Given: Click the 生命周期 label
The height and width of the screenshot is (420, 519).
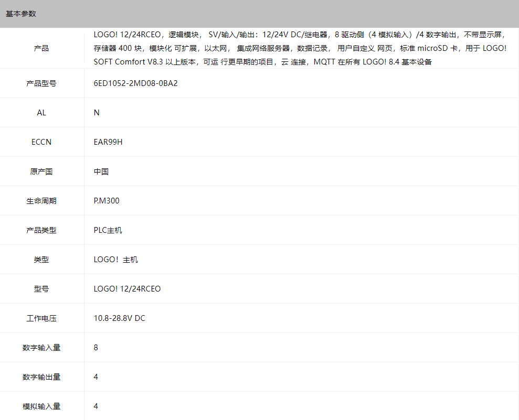Looking at the screenshot, I should (41, 201).
